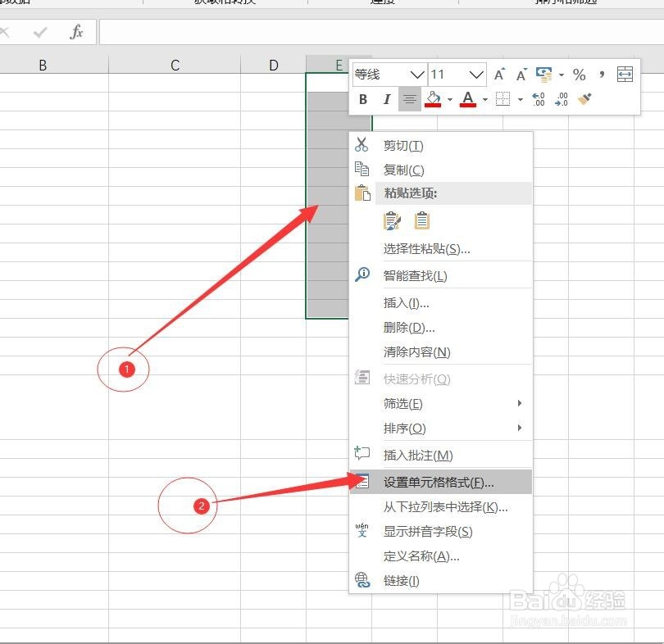Open the font size 11 dropdown

point(475,75)
